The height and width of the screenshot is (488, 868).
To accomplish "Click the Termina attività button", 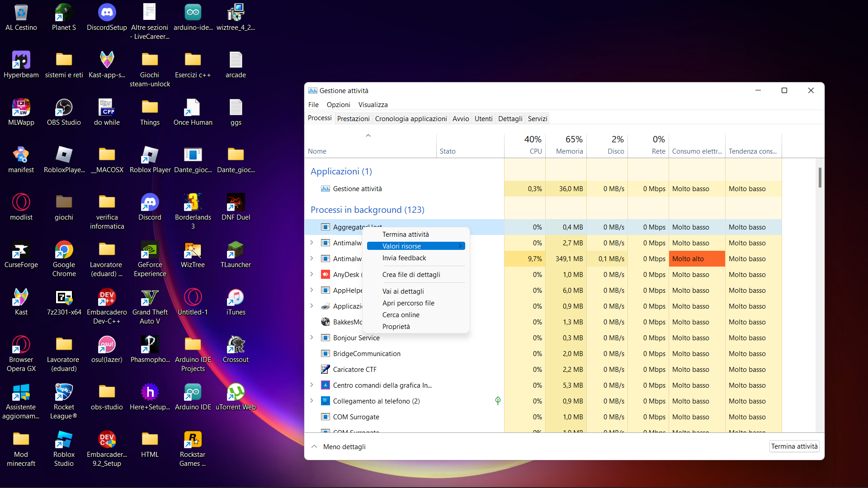I will [794, 446].
